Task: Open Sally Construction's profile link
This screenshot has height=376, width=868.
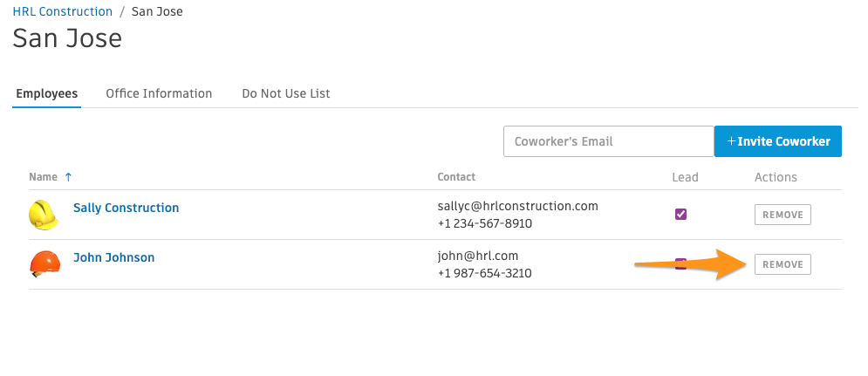Action: coord(126,208)
